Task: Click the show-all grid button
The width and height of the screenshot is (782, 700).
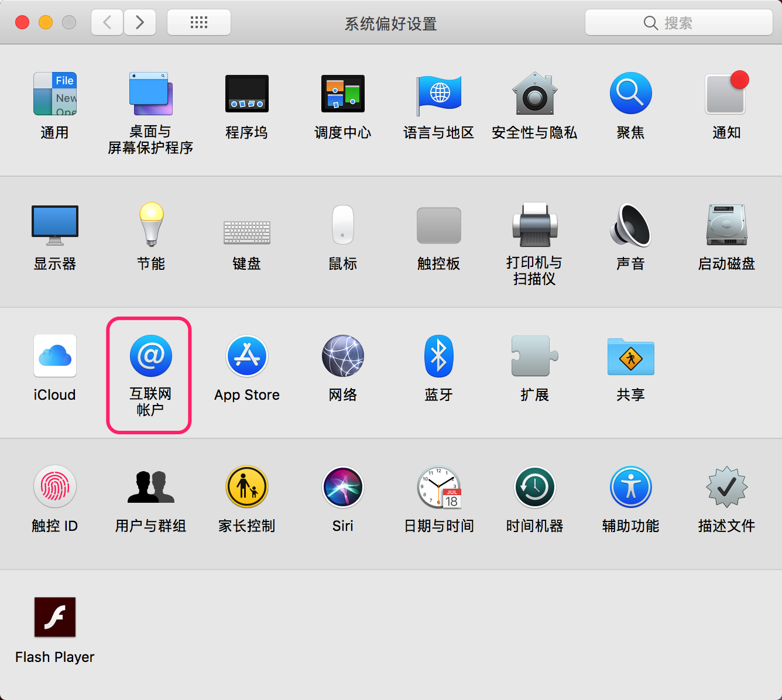Action: coord(199,23)
